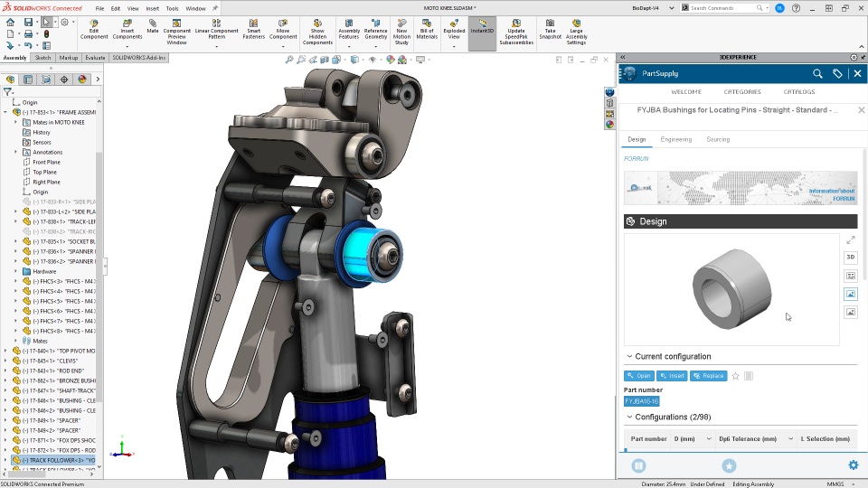Viewport: 868px width, 488px height.
Task: Select TRACK FOLLOWER<3> in the tree
Action: pyautogui.click(x=53, y=460)
